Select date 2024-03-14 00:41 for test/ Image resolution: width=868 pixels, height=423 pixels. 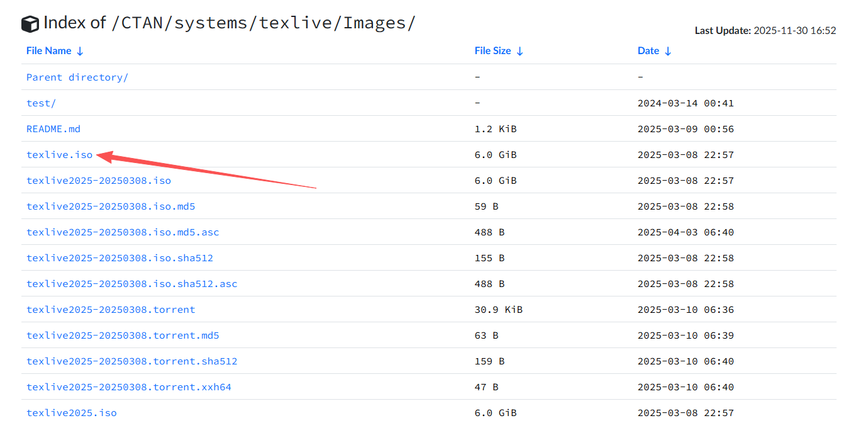point(686,103)
